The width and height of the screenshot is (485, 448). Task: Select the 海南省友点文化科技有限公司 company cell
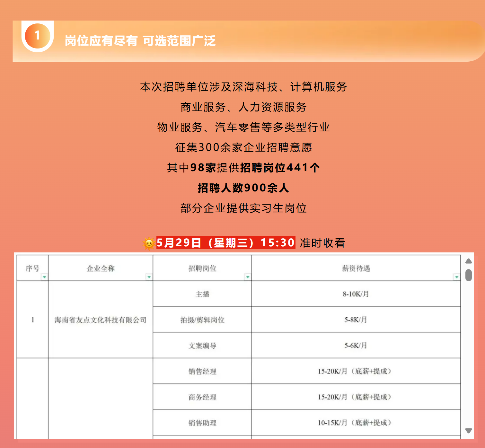click(101, 320)
